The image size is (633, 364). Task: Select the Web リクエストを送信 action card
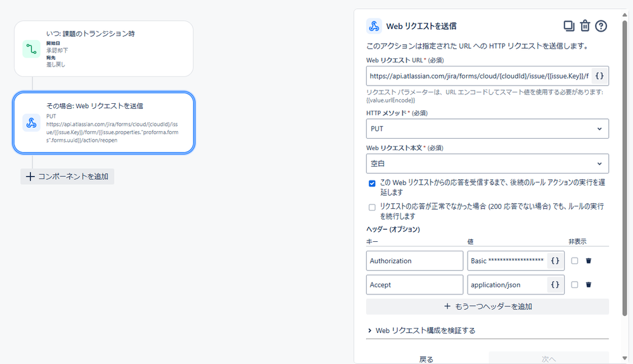tap(104, 123)
